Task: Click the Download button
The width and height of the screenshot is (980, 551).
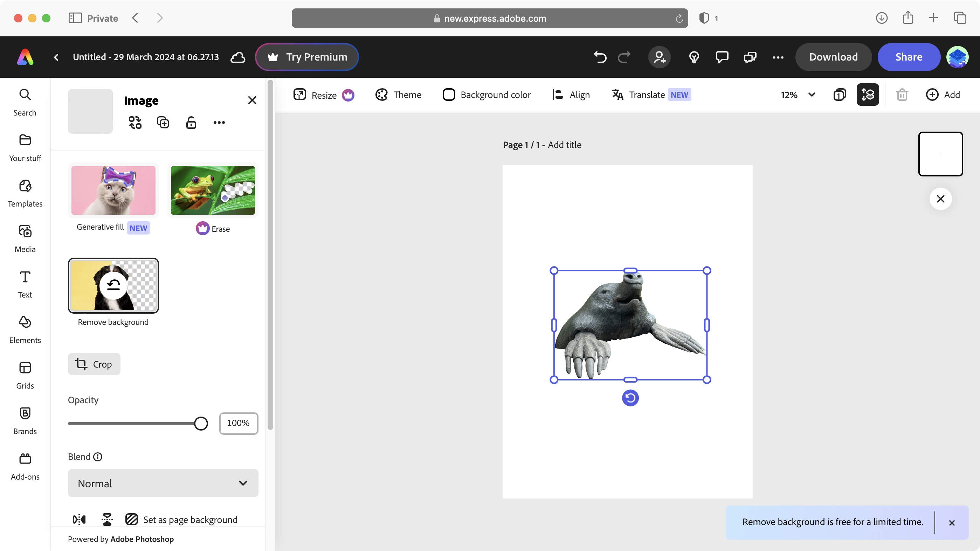Action: click(834, 57)
